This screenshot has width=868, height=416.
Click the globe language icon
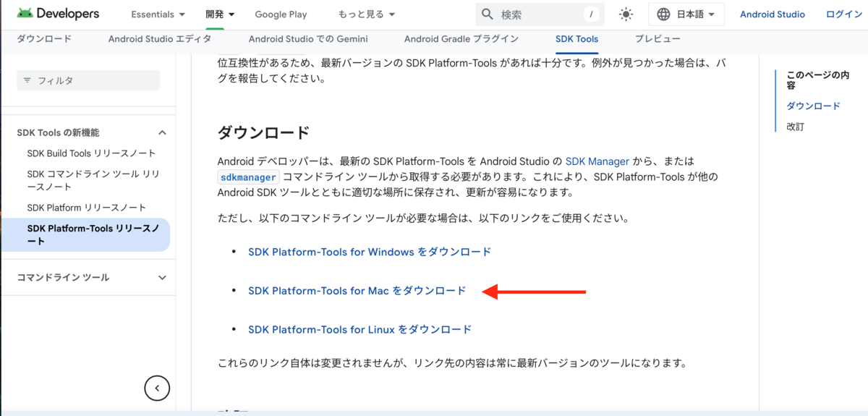coord(663,14)
